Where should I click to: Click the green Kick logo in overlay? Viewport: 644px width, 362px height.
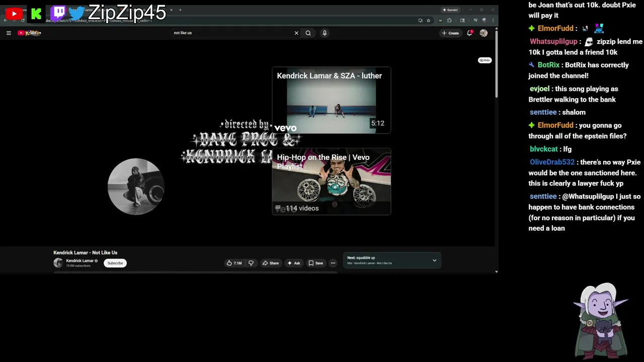pyautogui.click(x=36, y=14)
